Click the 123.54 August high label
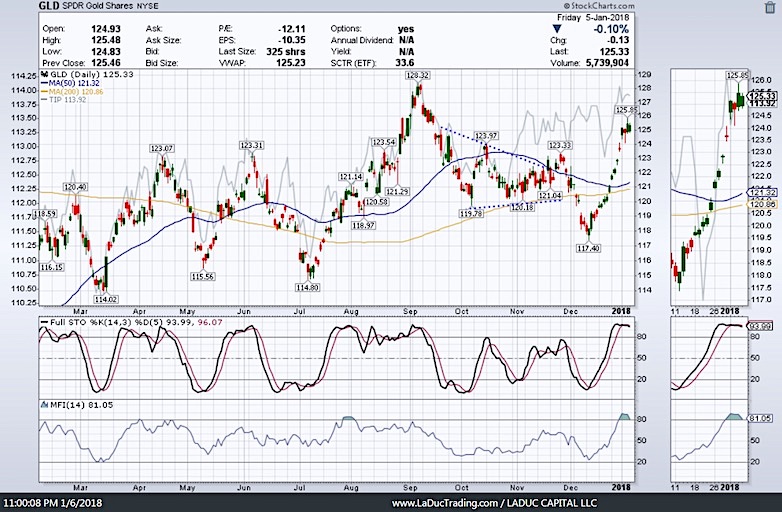Image resolution: width=782 pixels, height=512 pixels. click(383, 142)
